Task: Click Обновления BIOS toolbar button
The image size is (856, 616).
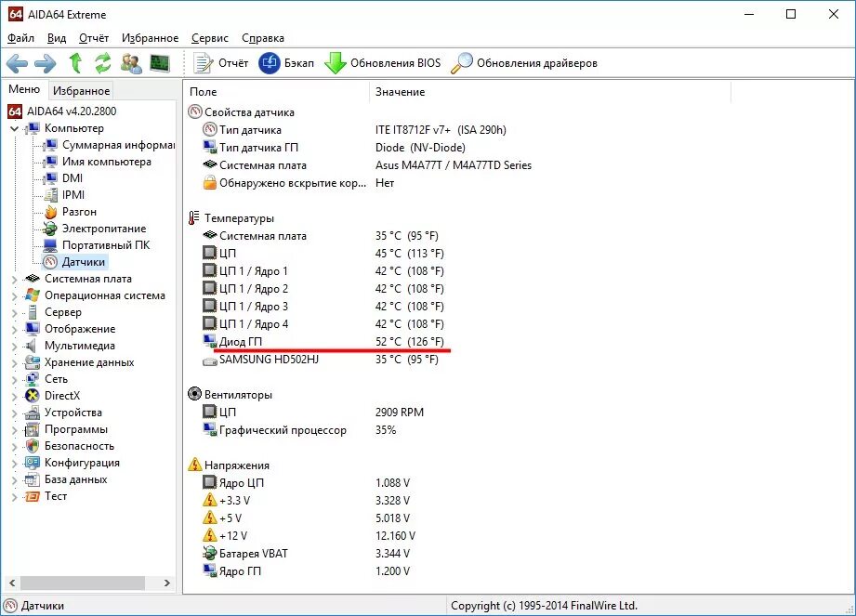Action: tap(383, 63)
